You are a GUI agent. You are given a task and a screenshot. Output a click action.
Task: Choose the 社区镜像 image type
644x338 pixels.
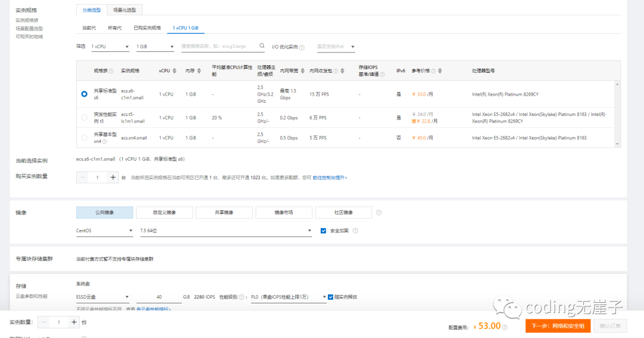click(x=343, y=213)
